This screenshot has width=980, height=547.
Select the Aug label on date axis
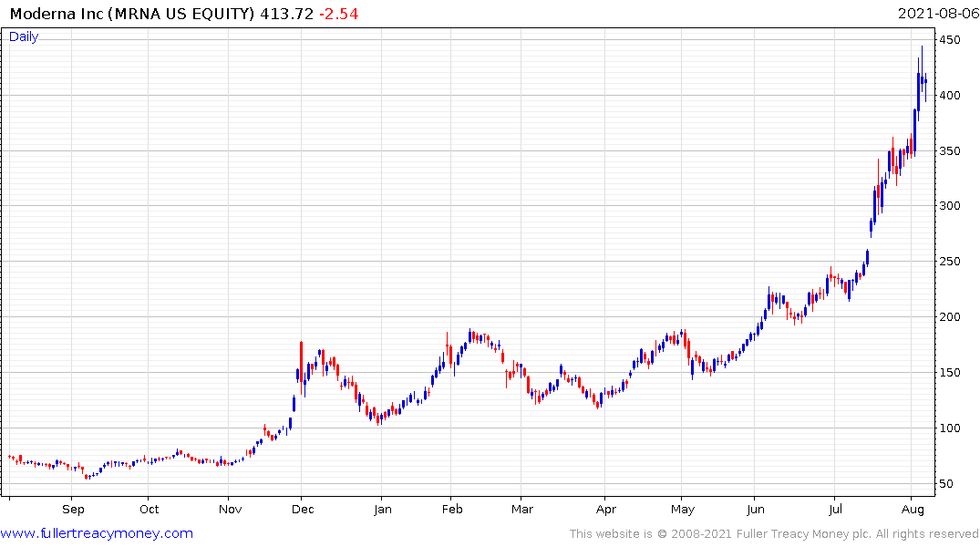pos(913,510)
